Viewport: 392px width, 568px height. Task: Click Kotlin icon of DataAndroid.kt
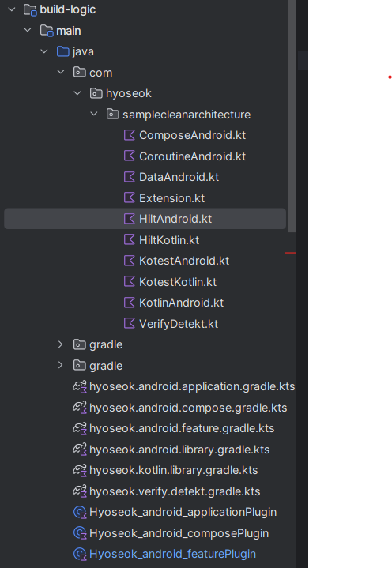[130, 177]
